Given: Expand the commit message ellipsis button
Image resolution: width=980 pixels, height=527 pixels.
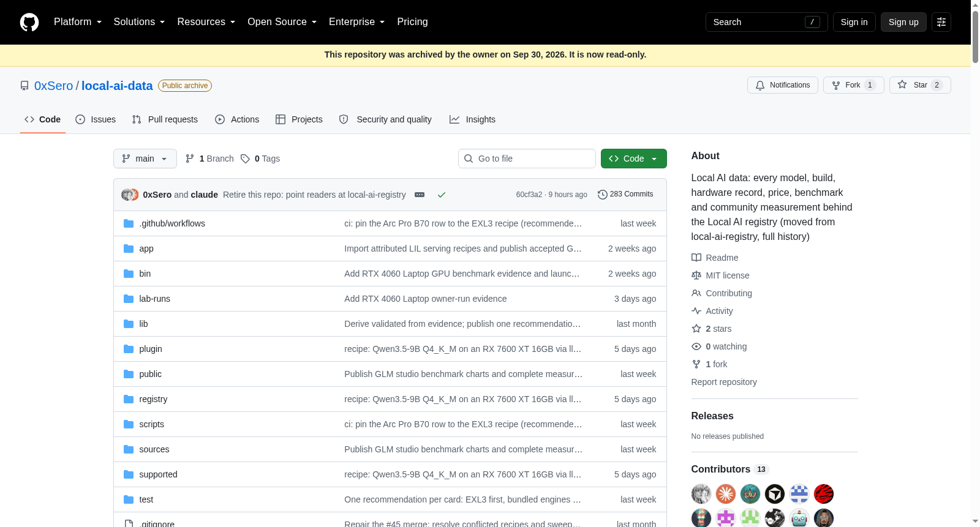Looking at the screenshot, I should (x=420, y=195).
